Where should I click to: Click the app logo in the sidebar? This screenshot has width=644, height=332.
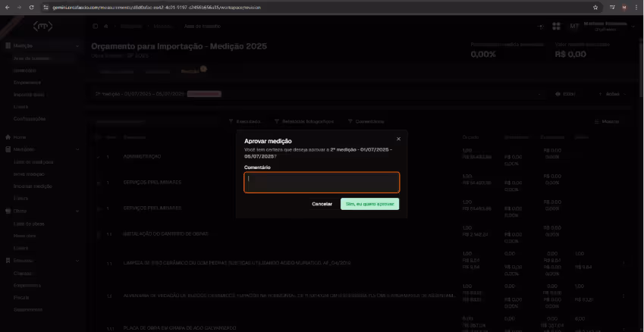42,27
